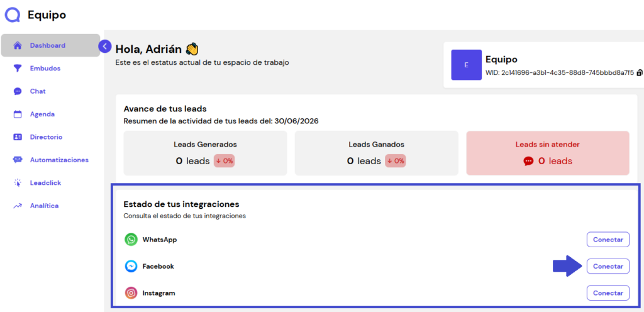
Task: Click the 0% badge under Leads Ganados
Action: (395, 161)
